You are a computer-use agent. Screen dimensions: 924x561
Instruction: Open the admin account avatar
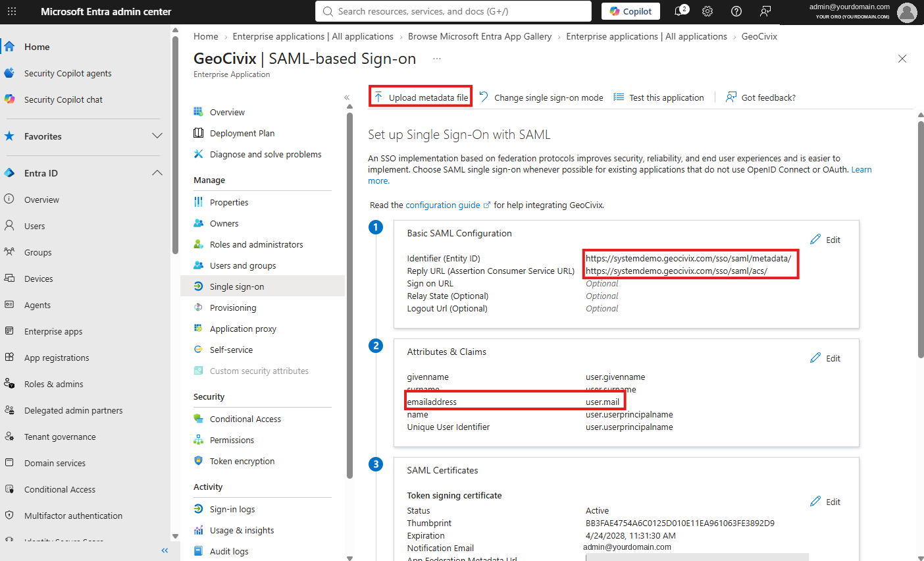pos(907,12)
